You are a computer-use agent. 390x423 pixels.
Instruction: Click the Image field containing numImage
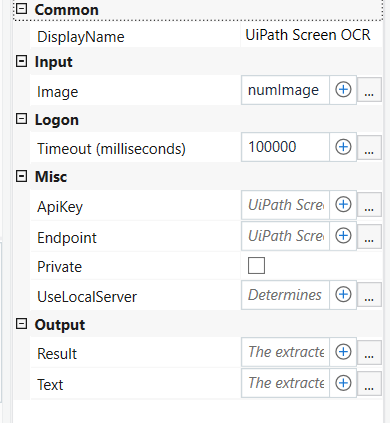[285, 90]
